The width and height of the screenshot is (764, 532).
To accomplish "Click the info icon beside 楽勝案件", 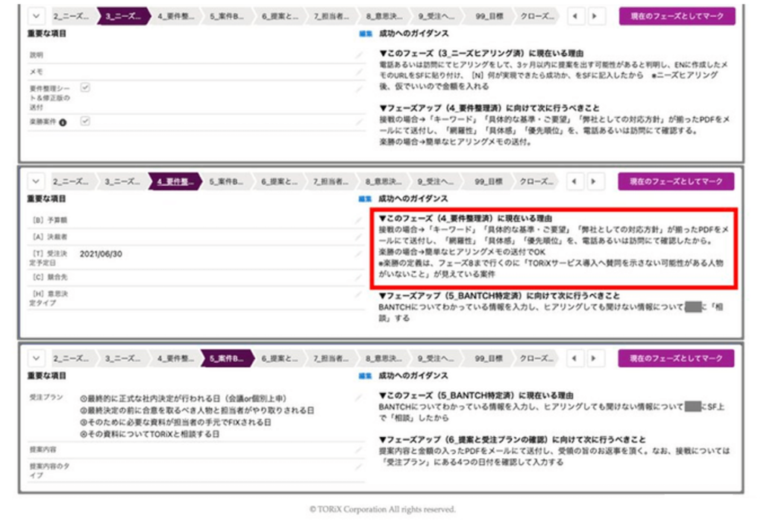I will point(63,122).
